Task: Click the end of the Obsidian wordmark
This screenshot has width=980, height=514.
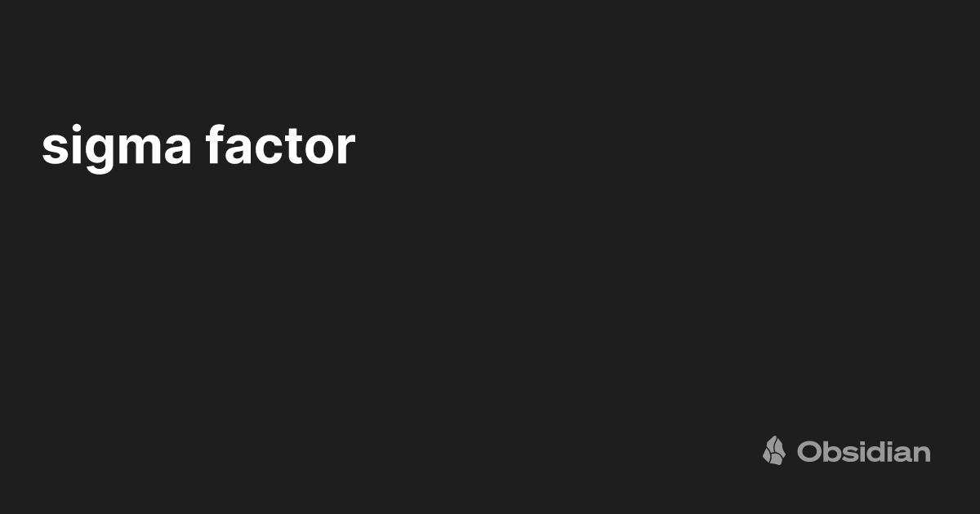Action: (x=922, y=453)
